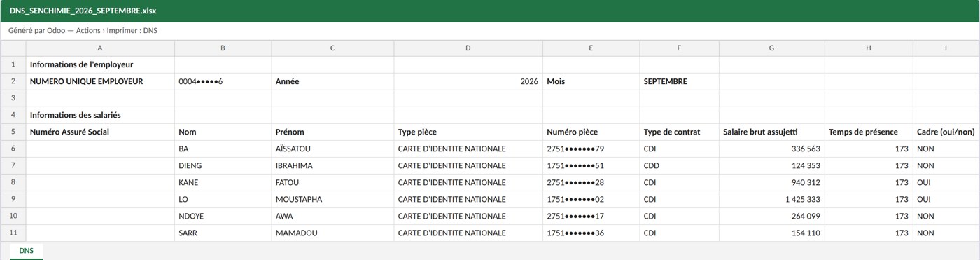Select piece number 1751•••••••51
This screenshot has height=260, width=980.
[591, 165]
